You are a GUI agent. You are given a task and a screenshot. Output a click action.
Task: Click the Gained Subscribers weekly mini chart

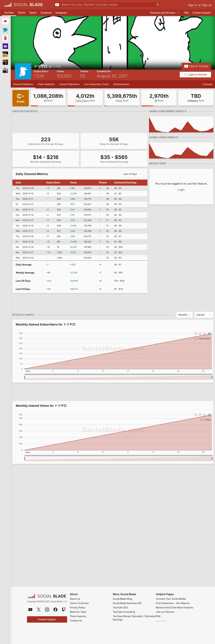181,124
